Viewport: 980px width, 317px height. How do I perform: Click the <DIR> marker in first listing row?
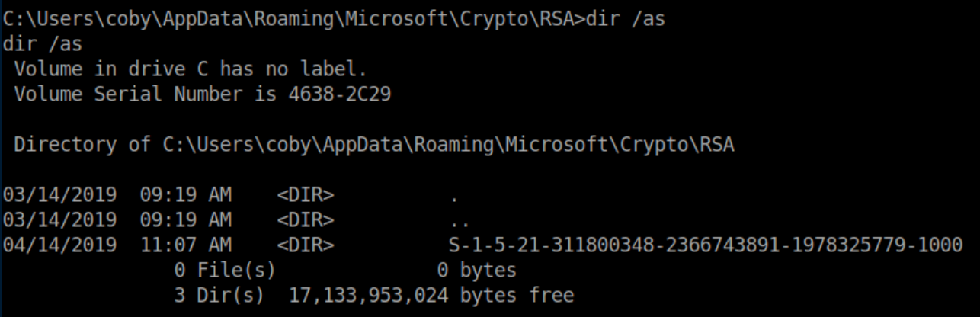(306, 195)
